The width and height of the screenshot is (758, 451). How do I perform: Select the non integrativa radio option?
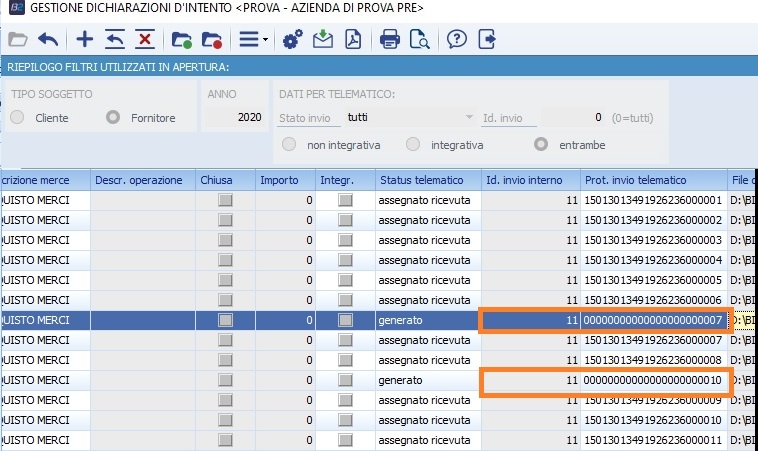pos(289,145)
